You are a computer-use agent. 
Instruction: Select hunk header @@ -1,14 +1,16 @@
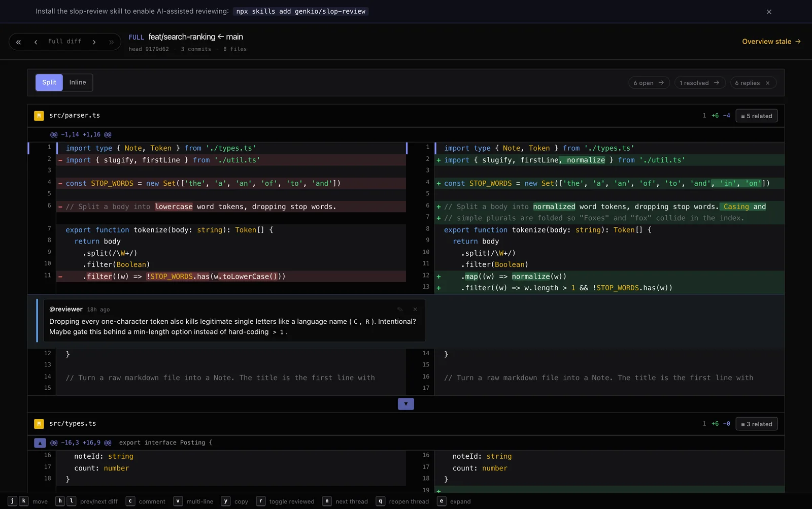(x=81, y=134)
